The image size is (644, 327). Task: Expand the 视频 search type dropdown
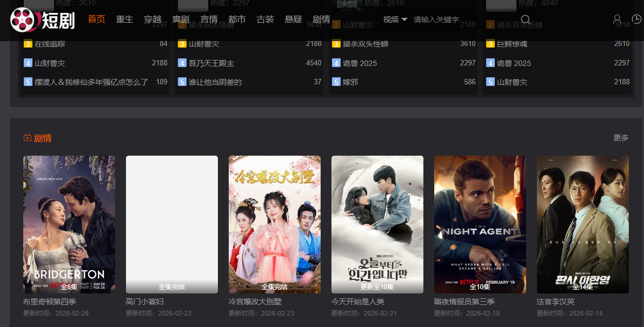[395, 19]
